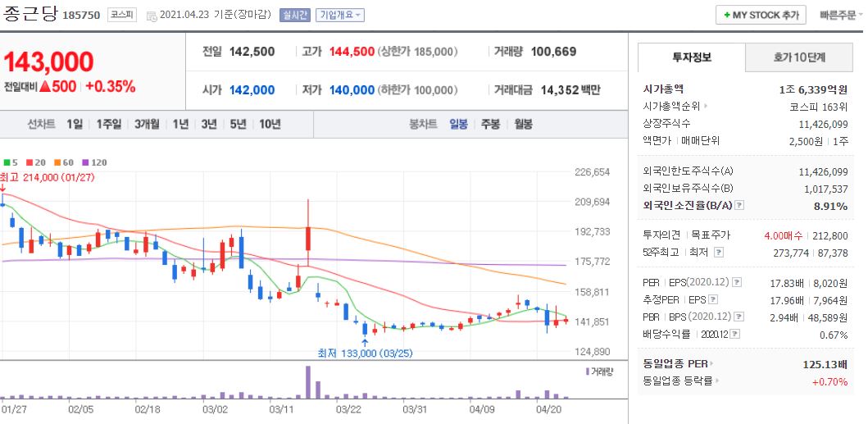Click the 03/11 date on chart axis
868x424 pixels.
[280, 409]
